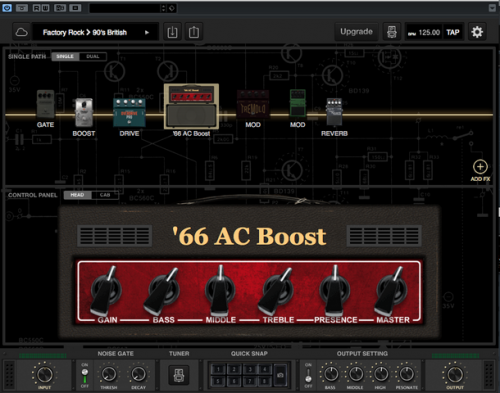Select the BOOST pedal

(84, 112)
